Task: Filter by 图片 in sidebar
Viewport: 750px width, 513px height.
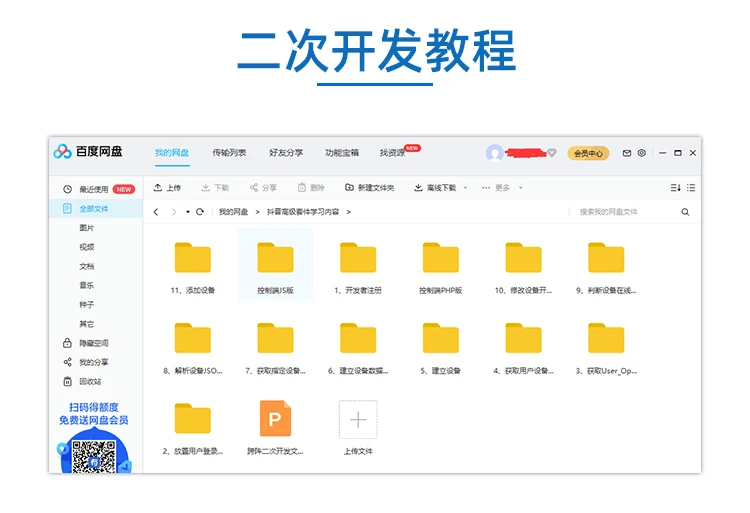Action: [x=87, y=228]
